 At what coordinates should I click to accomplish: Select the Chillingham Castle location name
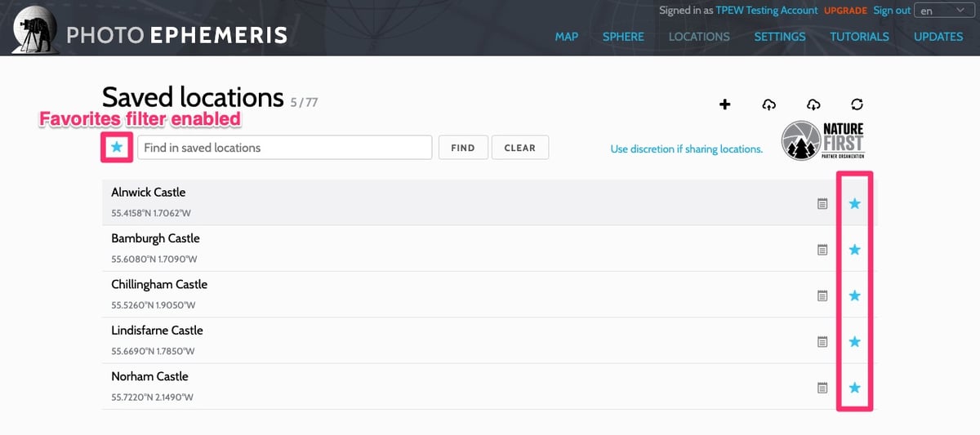point(159,284)
